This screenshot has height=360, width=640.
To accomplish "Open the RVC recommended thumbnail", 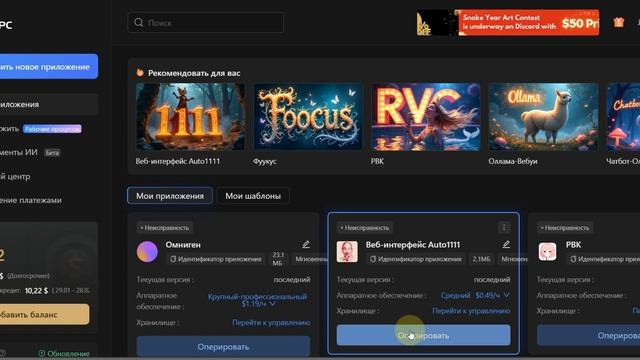I will click(426, 117).
